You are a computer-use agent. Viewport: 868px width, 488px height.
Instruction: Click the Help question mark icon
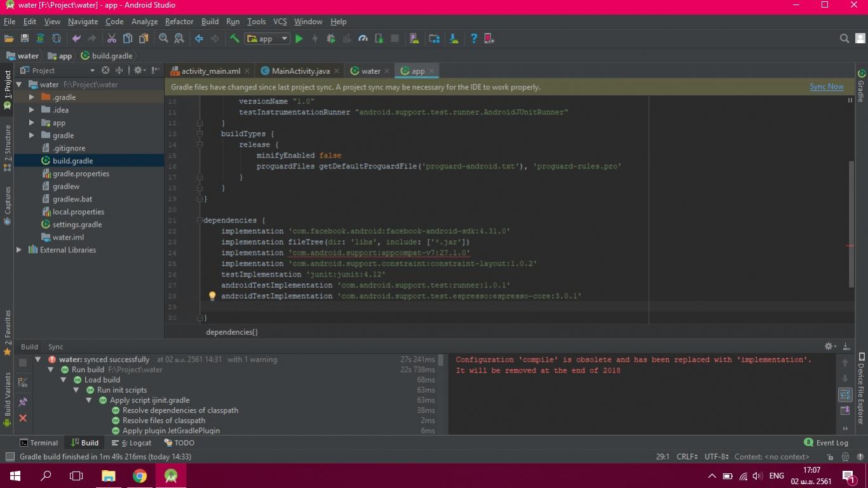coord(473,39)
